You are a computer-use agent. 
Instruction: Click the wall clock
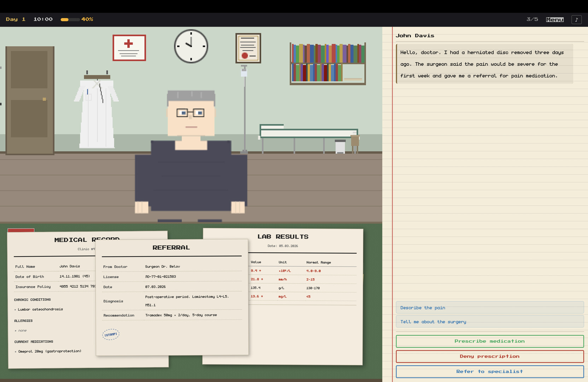coord(191,46)
